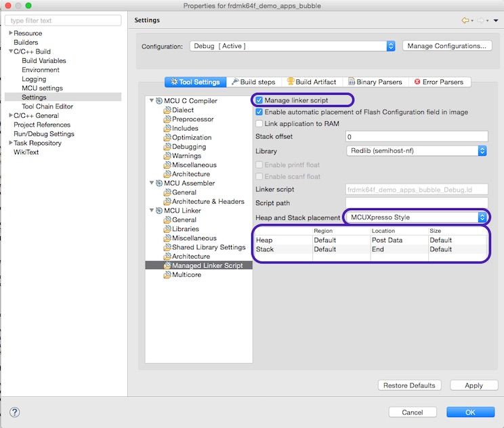This screenshot has width=504, height=428.
Task: Expand the Task Repository node
Action: (11, 143)
